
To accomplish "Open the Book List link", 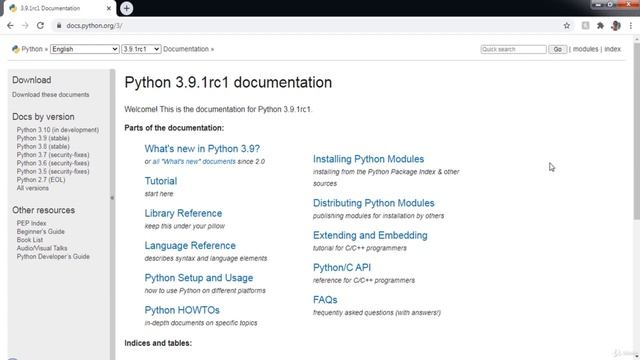I will [30, 240].
